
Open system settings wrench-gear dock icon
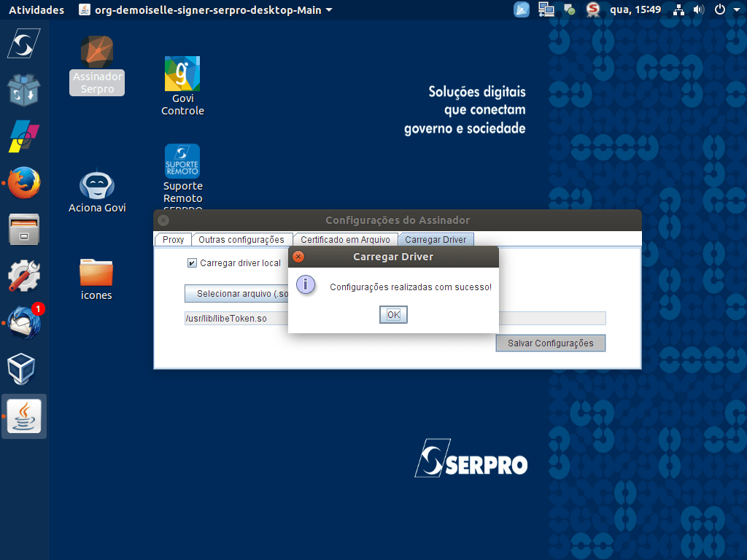coord(24,276)
